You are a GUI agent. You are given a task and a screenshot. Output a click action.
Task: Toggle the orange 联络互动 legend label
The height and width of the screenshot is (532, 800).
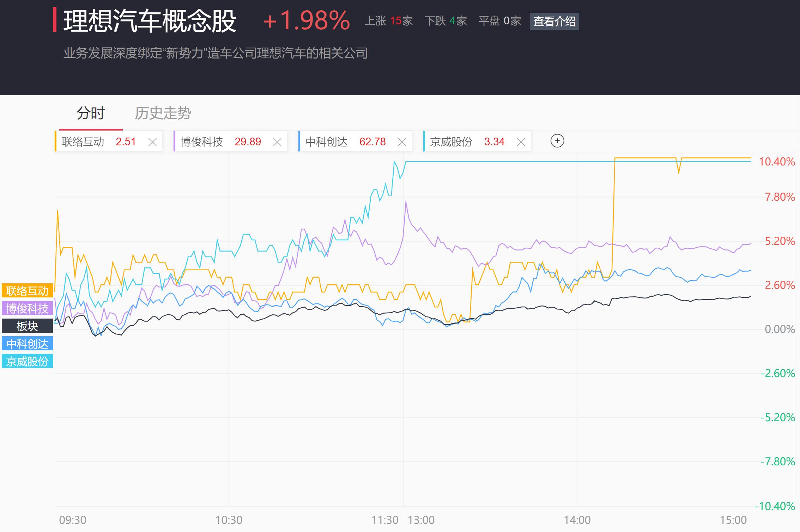point(27,291)
